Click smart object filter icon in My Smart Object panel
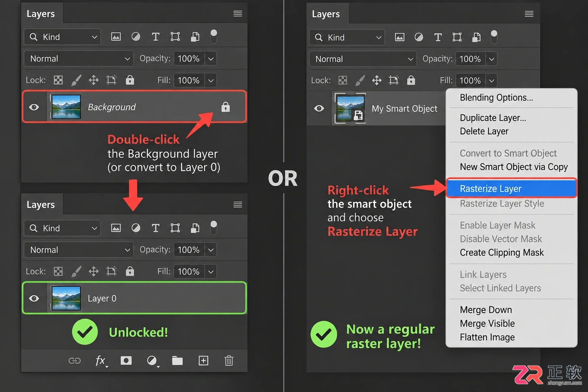The width and height of the screenshot is (588, 392). pyautogui.click(x=476, y=38)
